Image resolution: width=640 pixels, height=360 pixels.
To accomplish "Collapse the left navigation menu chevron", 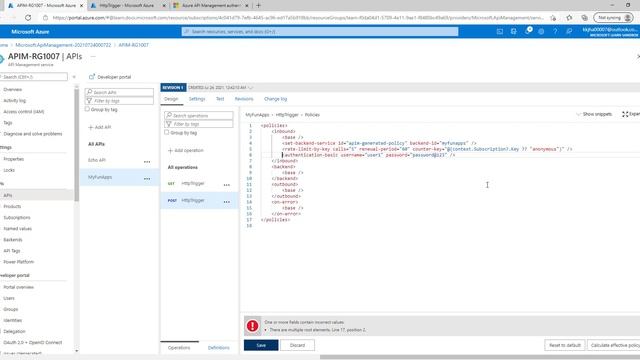I will pyautogui.click(x=74, y=77).
